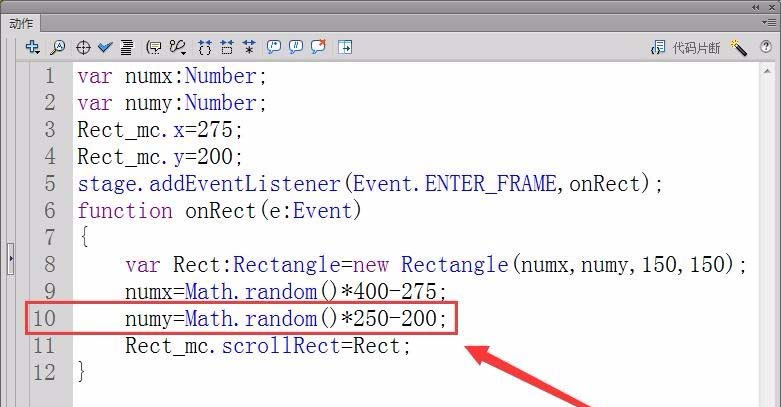Click "numy=Math.random()*250-200;" line
Screen dimensions: 781x407
point(286,318)
